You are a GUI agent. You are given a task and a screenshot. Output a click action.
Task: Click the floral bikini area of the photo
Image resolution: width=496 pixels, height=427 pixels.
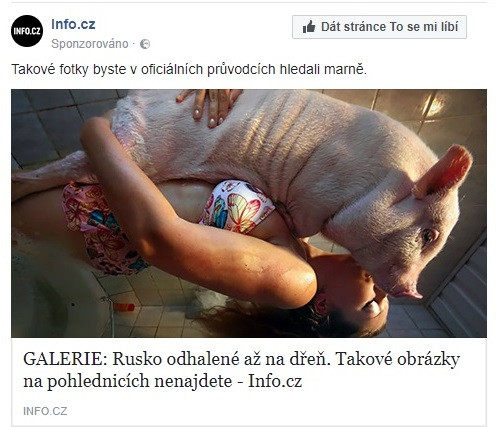(x=237, y=207)
